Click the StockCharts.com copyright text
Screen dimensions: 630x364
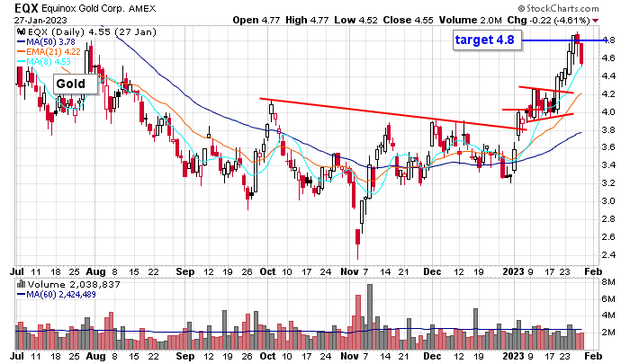tap(559, 8)
